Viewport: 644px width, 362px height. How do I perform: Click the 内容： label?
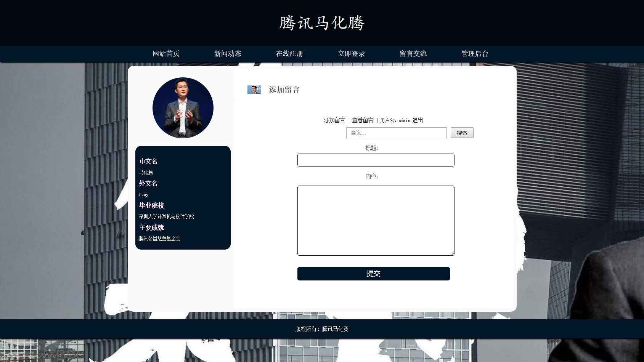(x=372, y=176)
